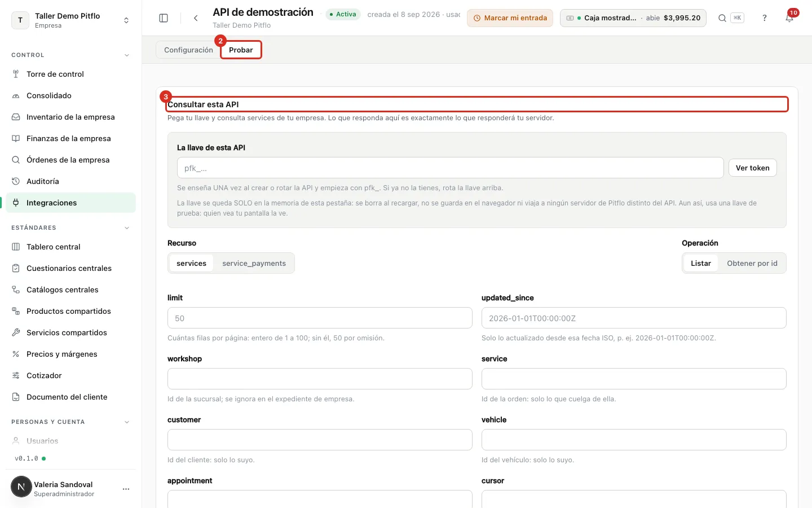The width and height of the screenshot is (812, 508).
Task: Open the help question mark icon
Action: pyautogui.click(x=765, y=18)
